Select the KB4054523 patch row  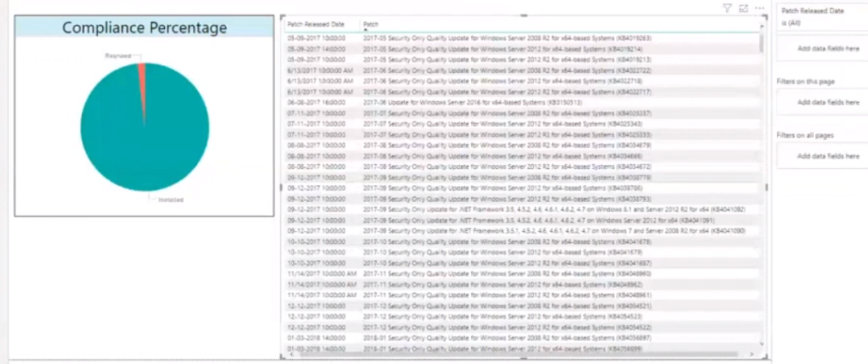[x=523, y=317]
